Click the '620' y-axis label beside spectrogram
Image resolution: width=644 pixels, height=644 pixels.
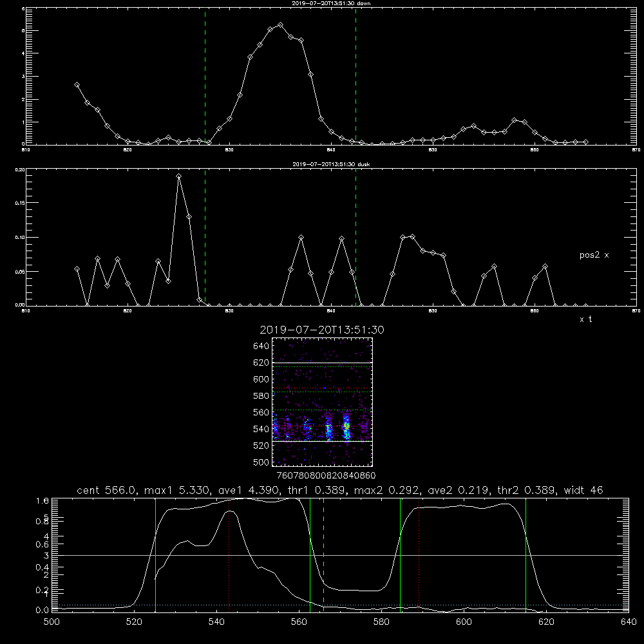tap(261, 363)
